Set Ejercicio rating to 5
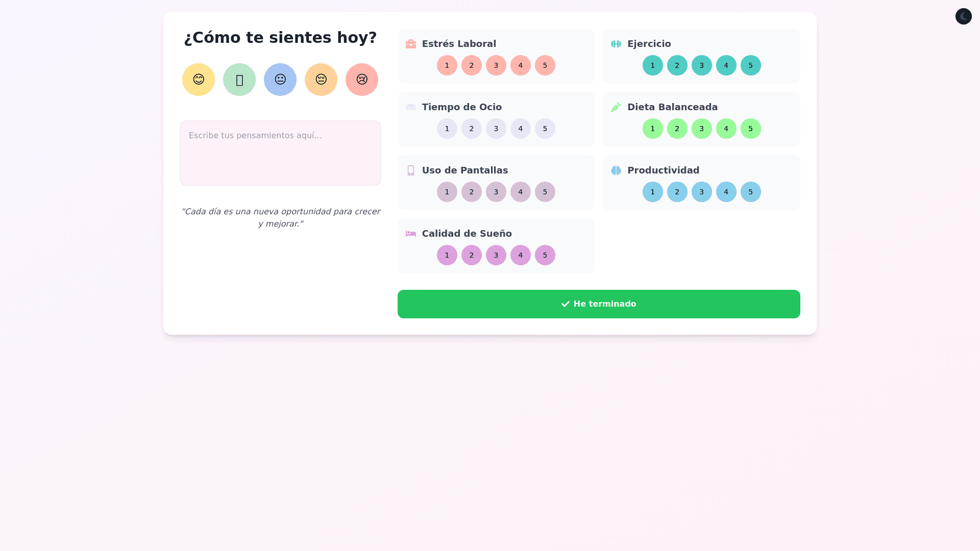The height and width of the screenshot is (551, 980). [x=751, y=65]
